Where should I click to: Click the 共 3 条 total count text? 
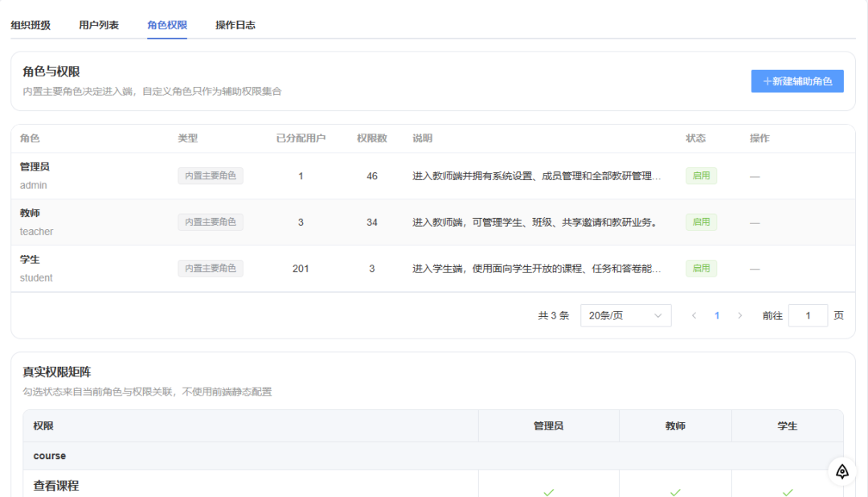(x=554, y=316)
